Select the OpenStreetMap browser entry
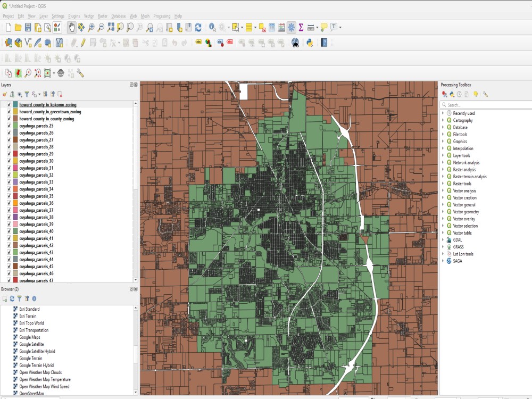Image resolution: width=532 pixels, height=399 pixels. point(31,394)
